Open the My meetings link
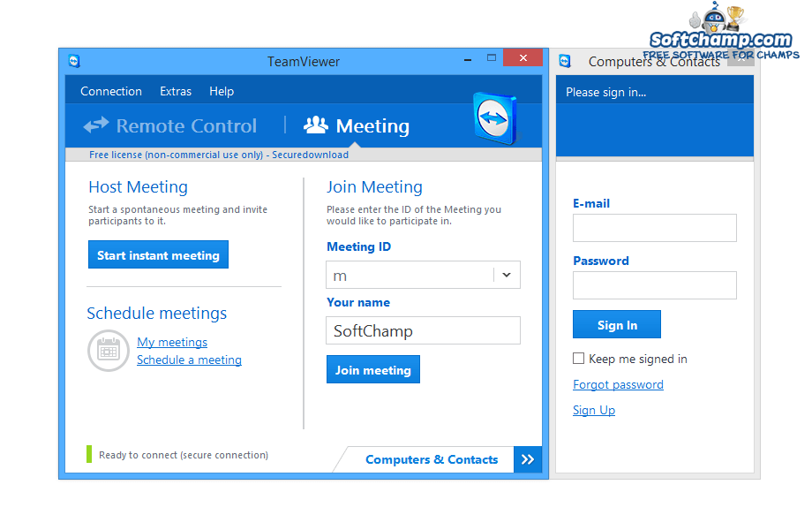The width and height of the screenshot is (812, 530). click(172, 342)
